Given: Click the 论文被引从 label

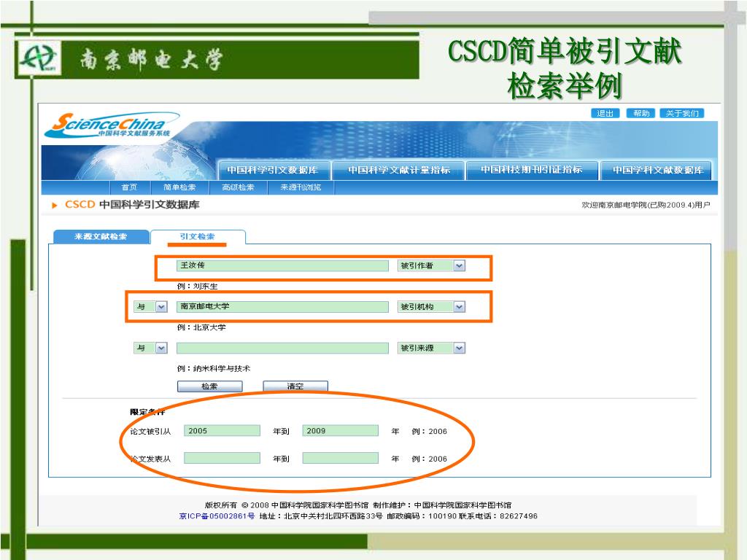Looking at the screenshot, I should click(x=150, y=432).
